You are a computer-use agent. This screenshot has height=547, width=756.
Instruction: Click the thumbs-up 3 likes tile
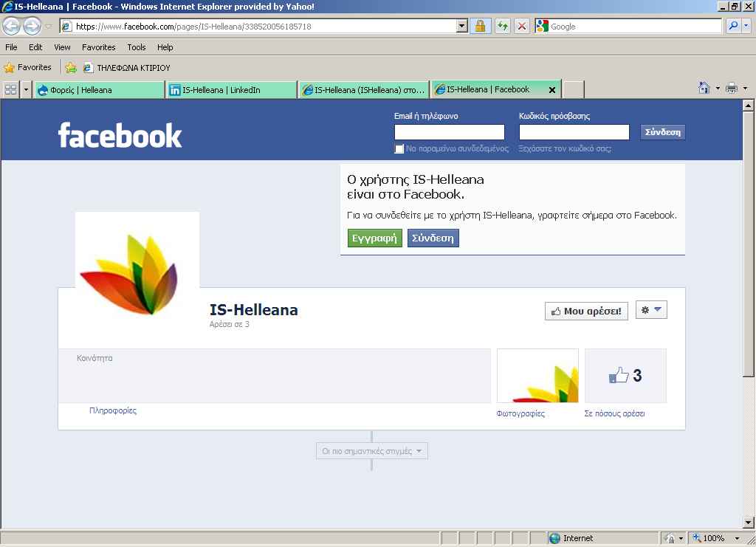[625, 376]
